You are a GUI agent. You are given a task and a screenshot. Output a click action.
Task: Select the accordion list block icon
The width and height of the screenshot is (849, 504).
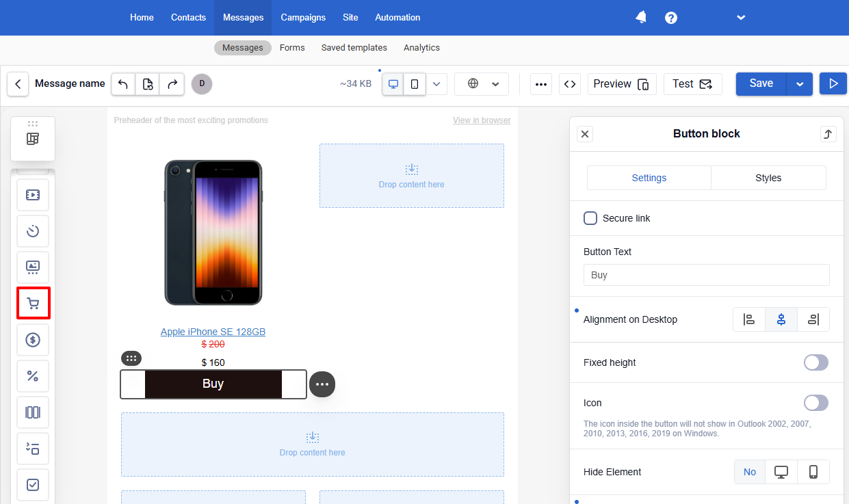pyautogui.click(x=33, y=449)
